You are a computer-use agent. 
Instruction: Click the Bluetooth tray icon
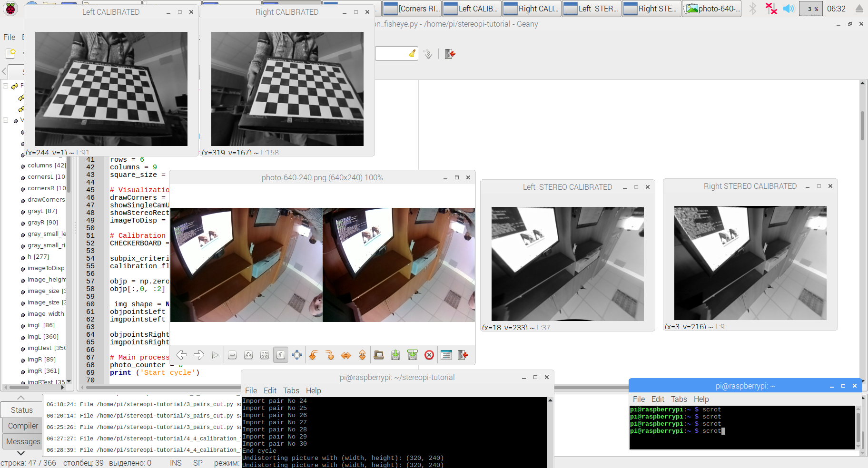[x=752, y=9]
